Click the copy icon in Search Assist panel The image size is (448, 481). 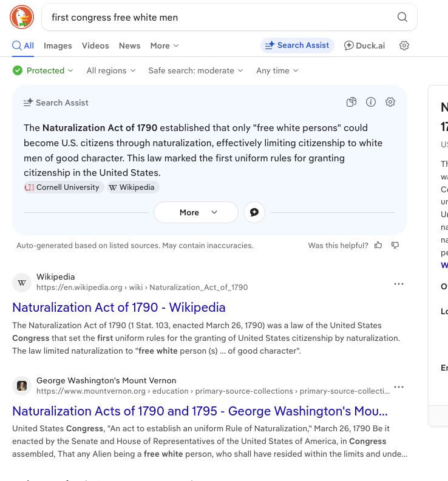351,102
